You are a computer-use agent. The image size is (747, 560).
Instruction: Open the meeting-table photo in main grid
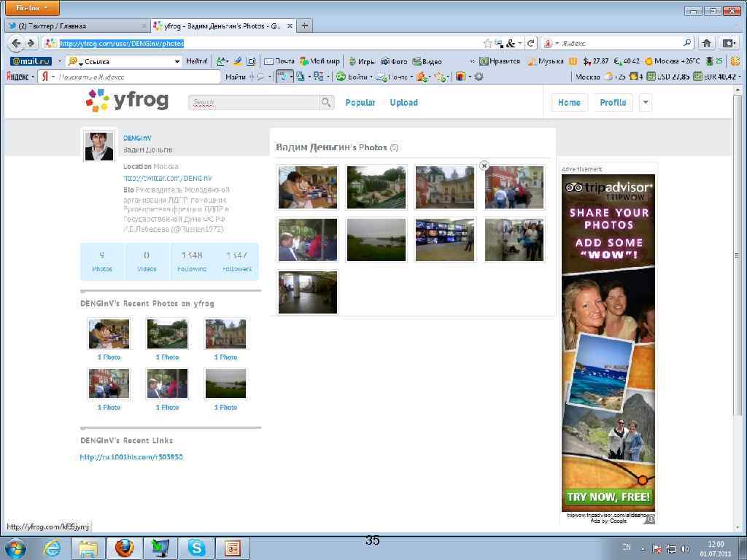point(308,187)
